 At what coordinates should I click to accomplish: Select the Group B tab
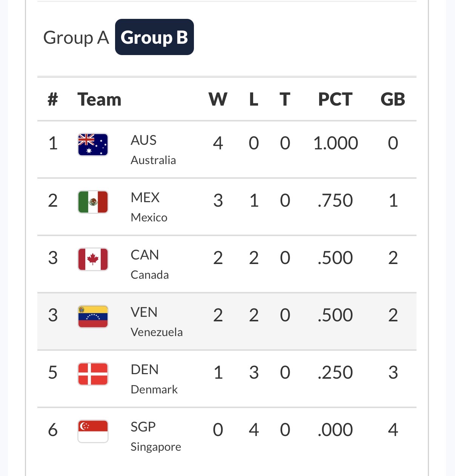click(154, 37)
